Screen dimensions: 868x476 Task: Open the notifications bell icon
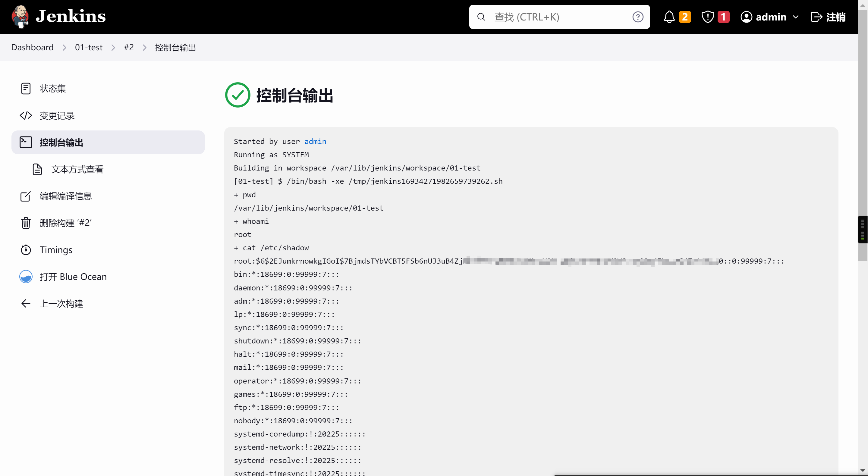(x=669, y=17)
